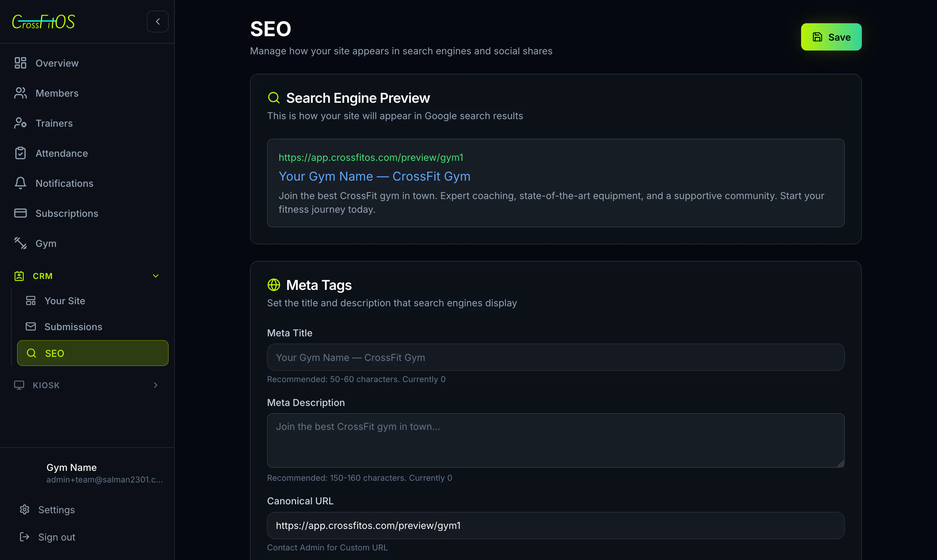This screenshot has width=937, height=560.
Task: Click the preview title 'Your Gym Name — CrossFit Gym'
Action: [x=374, y=176]
